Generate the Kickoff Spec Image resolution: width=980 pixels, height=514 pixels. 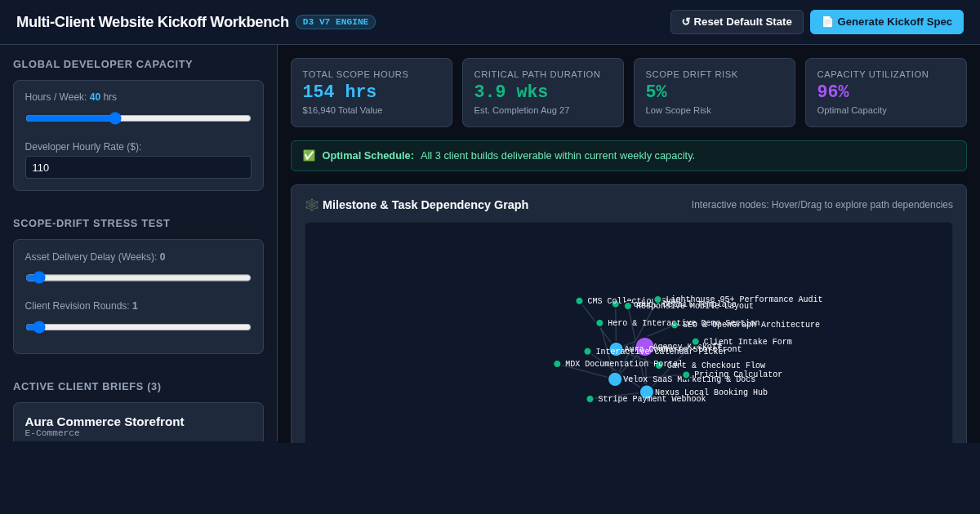click(x=887, y=22)
